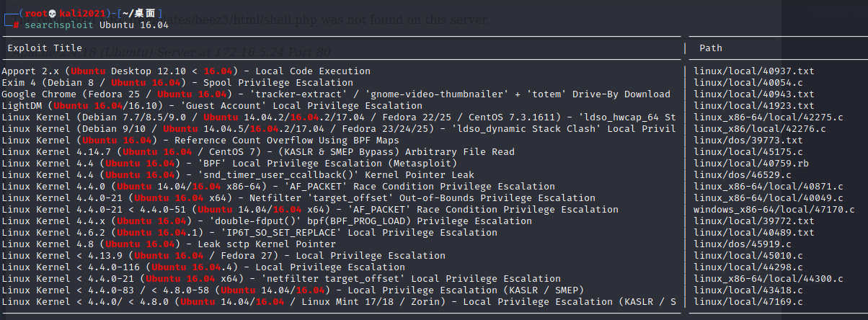Click path linux/local/45175.c
The image size is (868, 320).
coord(748,152)
